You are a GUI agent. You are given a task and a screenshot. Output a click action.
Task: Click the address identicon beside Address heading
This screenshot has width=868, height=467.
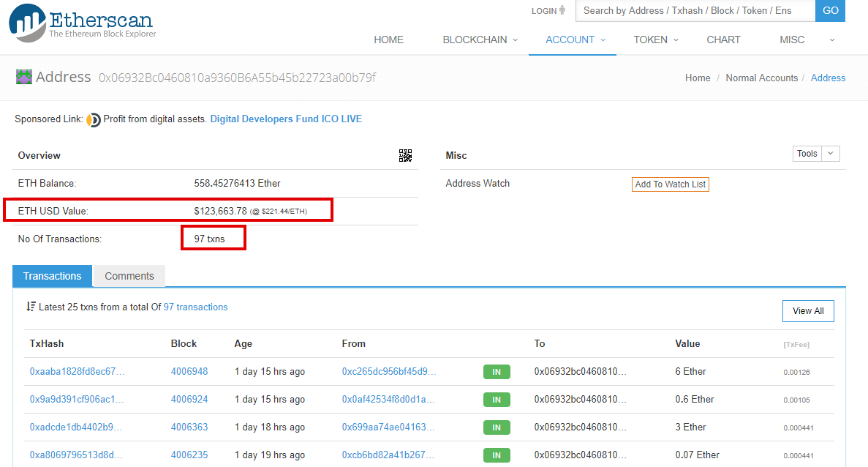click(24, 76)
